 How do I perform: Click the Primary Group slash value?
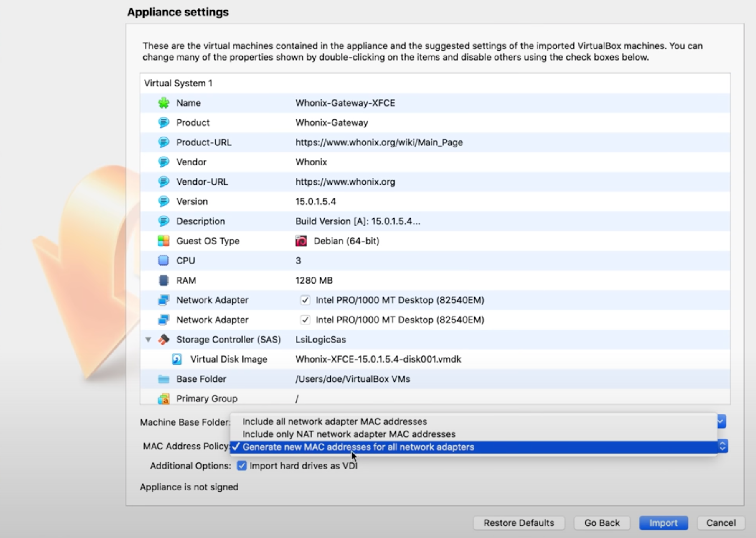click(x=297, y=398)
